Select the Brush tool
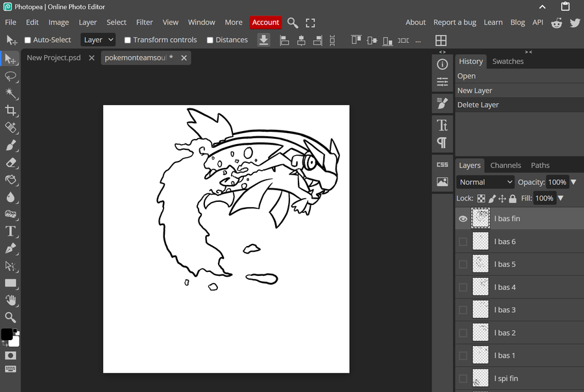 pos(10,145)
